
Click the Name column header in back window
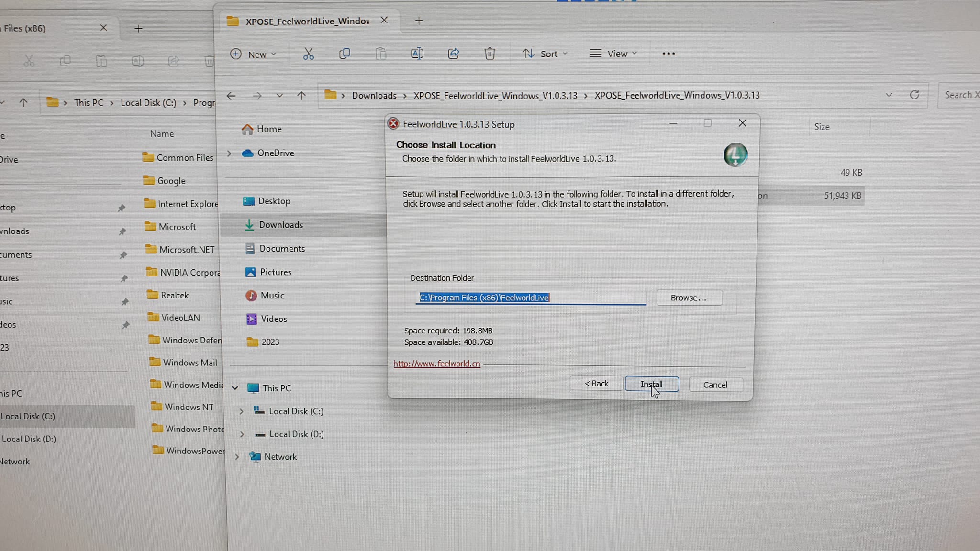pos(162,134)
